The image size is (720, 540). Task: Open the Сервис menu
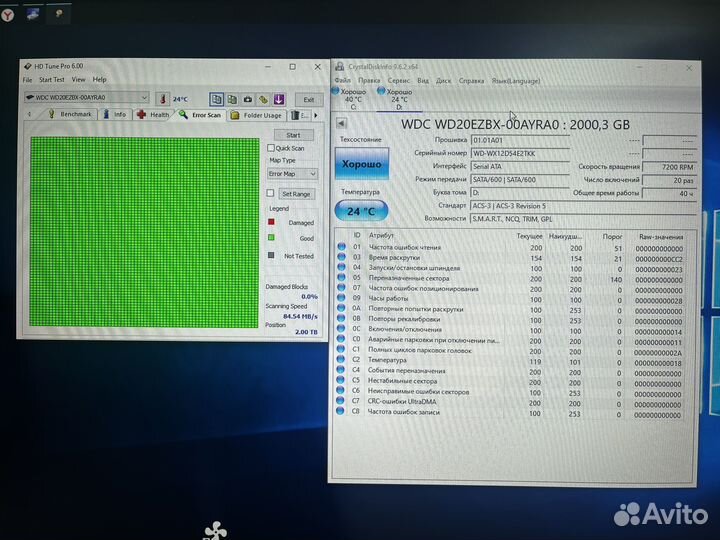coord(399,80)
